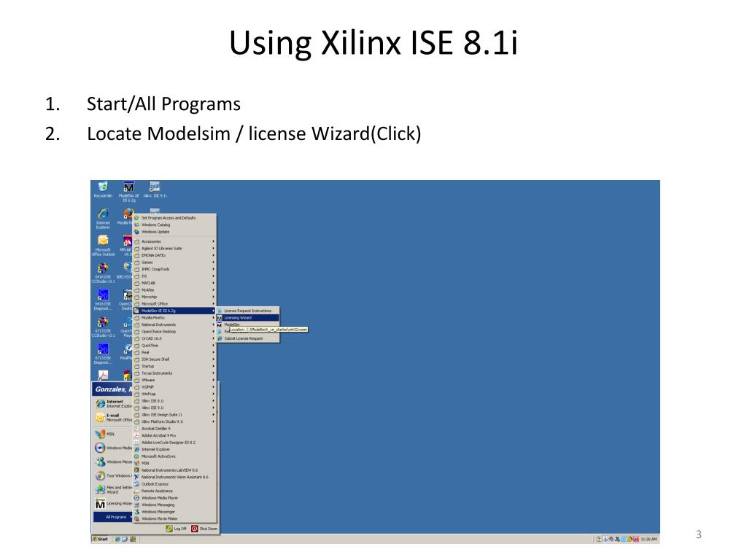Screen dimensions: 747x560
Task: Select Licensing Wizard in ModelSim submenu
Action: (x=248, y=318)
